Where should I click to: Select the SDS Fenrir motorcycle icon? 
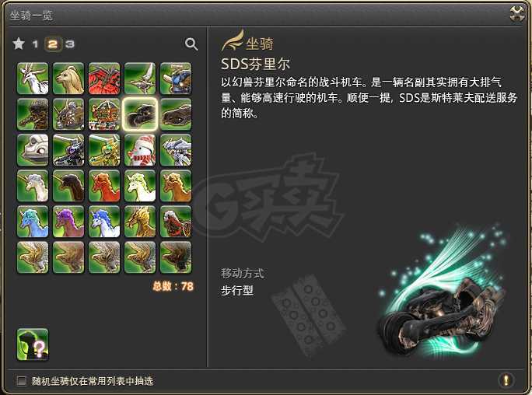[x=140, y=114]
